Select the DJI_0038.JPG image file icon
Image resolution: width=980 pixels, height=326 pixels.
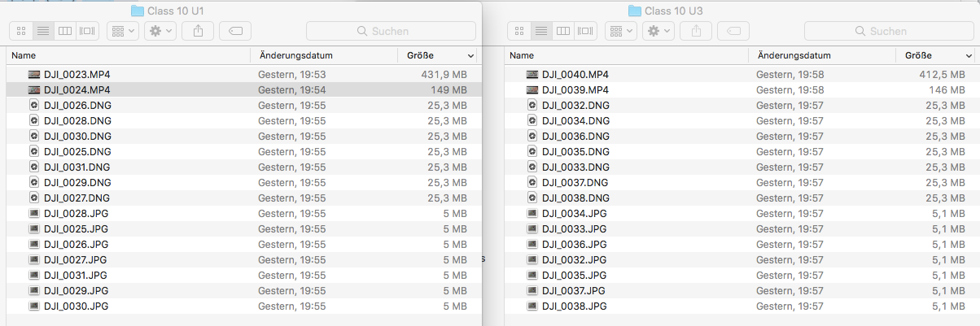[x=532, y=306]
